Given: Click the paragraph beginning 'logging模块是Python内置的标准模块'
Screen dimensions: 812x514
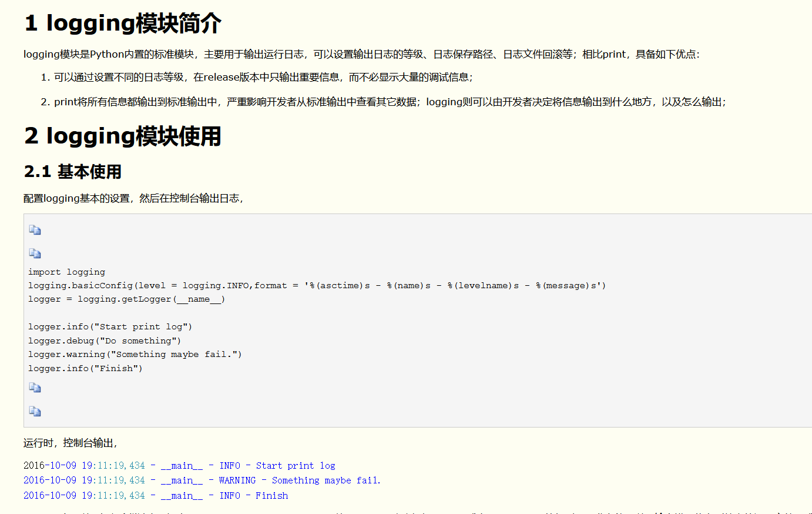Looking at the screenshot, I should (362, 54).
